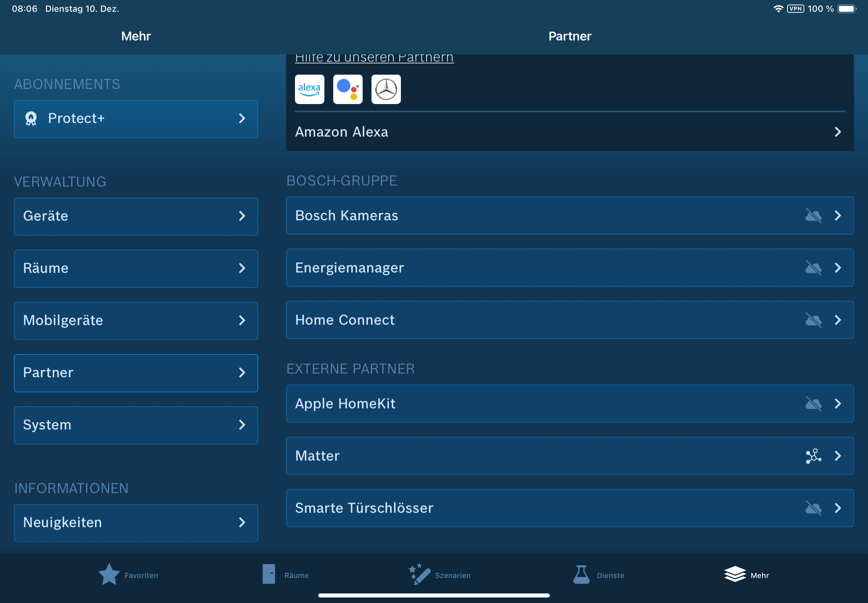Tap the Amazon Alexa logo icon
Image resolution: width=868 pixels, height=603 pixels.
pos(309,89)
